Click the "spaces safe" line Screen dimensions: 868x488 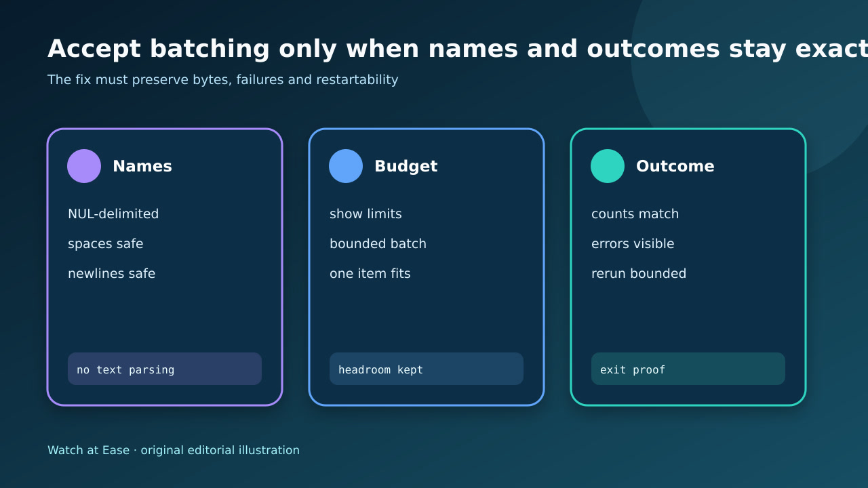tap(106, 244)
